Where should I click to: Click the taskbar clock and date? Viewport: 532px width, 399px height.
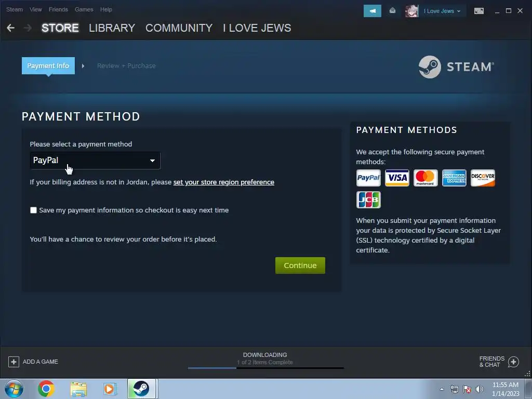click(x=506, y=389)
